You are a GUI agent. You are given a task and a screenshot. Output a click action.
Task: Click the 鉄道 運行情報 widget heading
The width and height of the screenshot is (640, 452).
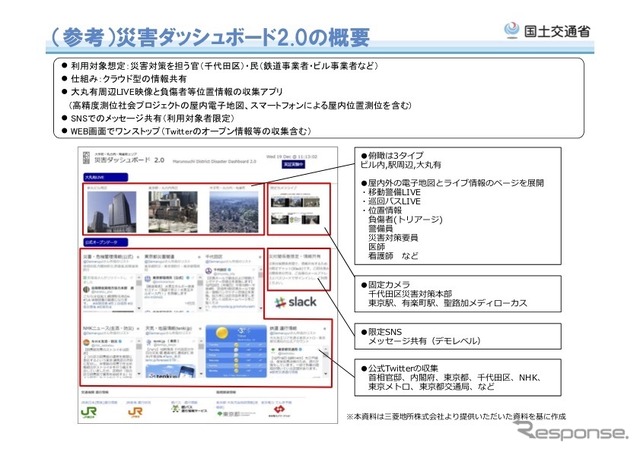[x=283, y=328]
